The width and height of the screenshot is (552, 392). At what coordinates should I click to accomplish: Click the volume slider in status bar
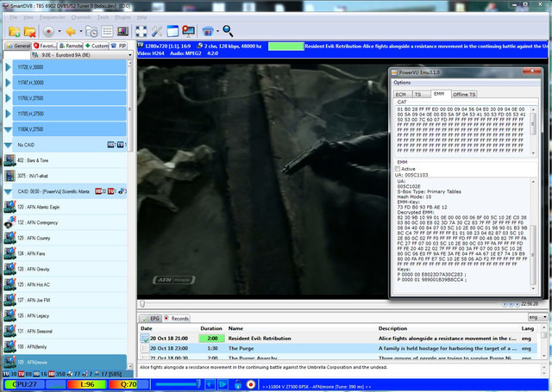click(179, 384)
